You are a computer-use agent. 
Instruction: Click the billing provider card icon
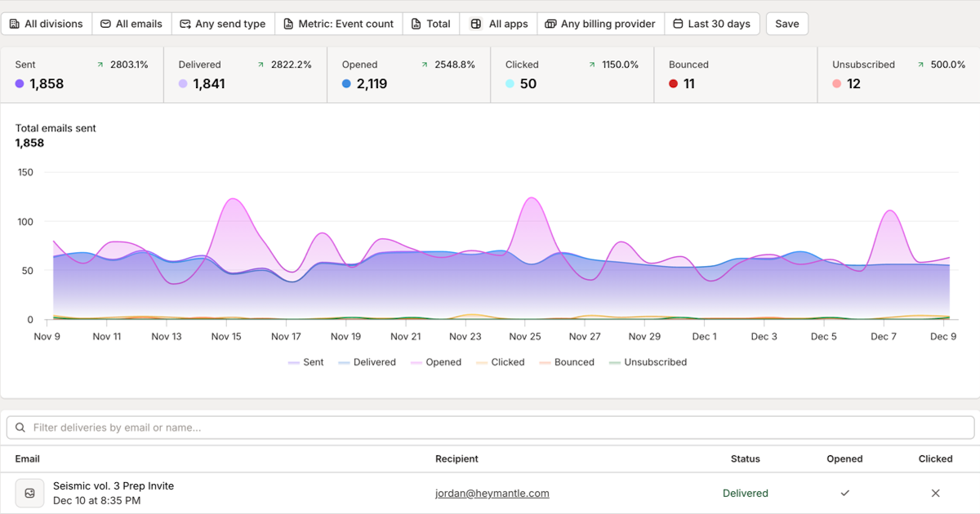coord(552,24)
